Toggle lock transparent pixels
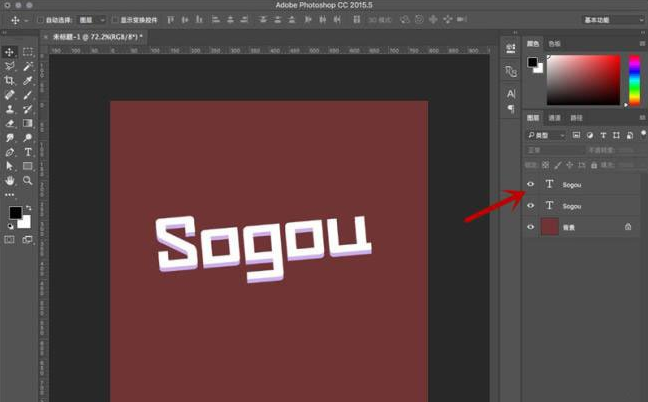The width and height of the screenshot is (648, 402). (x=546, y=165)
